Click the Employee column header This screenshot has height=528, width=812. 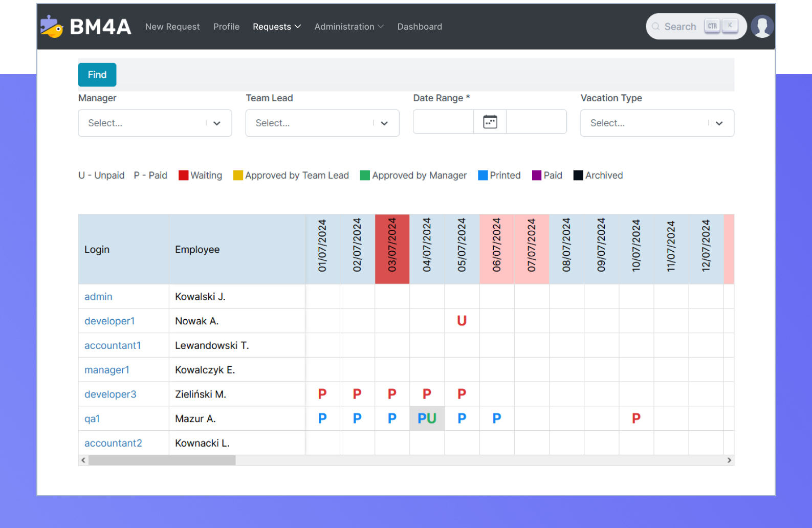(x=237, y=249)
